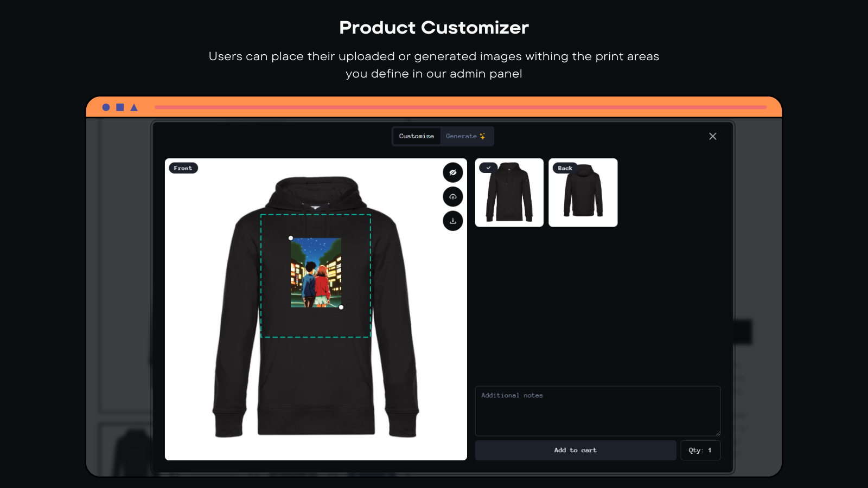This screenshot has width=868, height=488.
Task: Click the Front view label badge
Action: (x=183, y=168)
